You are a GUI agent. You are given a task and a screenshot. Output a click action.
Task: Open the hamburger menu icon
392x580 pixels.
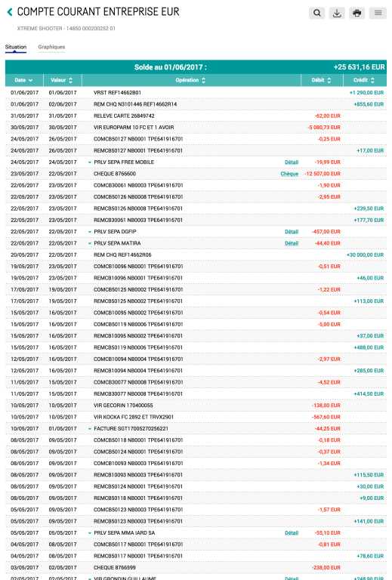click(378, 13)
